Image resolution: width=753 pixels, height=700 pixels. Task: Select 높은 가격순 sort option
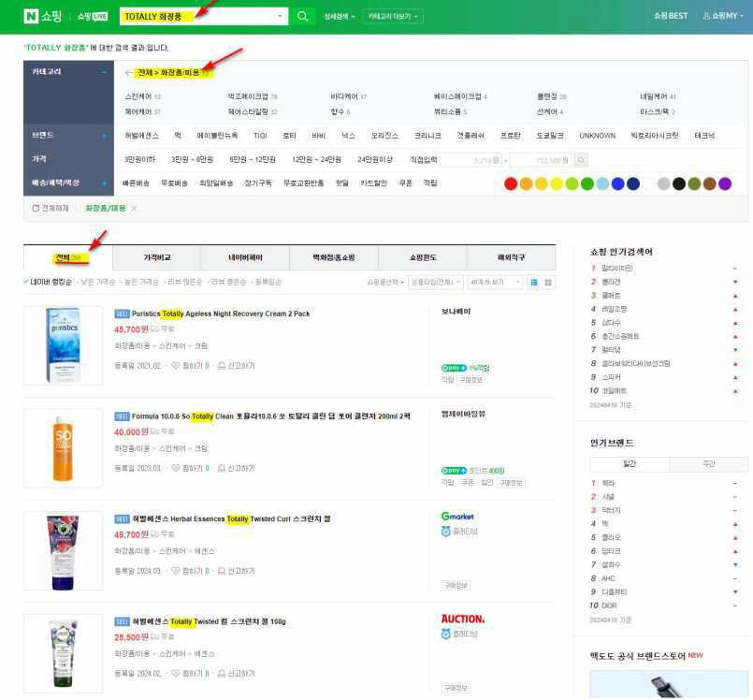(141, 282)
